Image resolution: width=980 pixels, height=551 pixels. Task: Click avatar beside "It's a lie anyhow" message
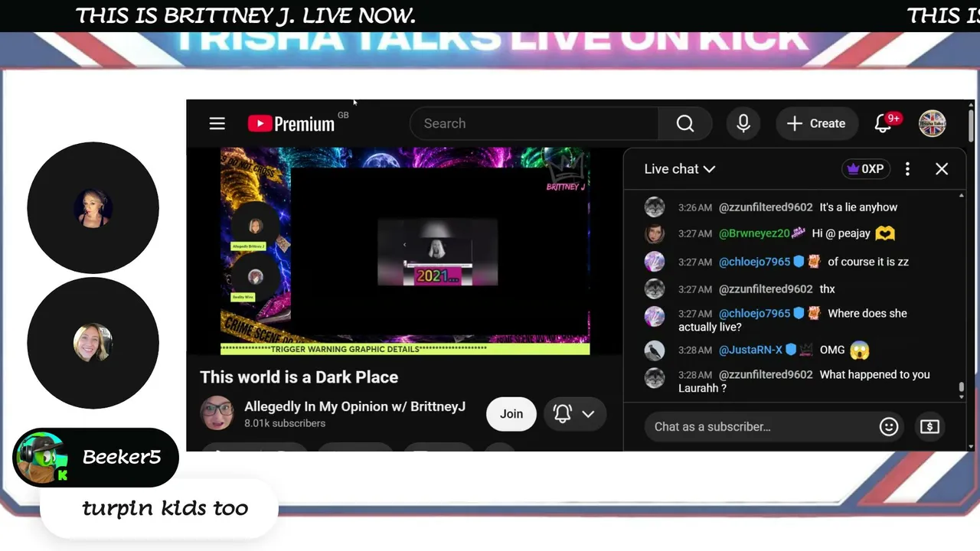pyautogui.click(x=655, y=207)
